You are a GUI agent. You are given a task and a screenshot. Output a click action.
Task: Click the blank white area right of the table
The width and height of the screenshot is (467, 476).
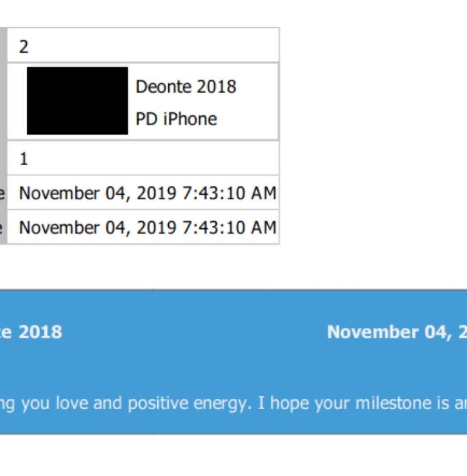pos(373,136)
